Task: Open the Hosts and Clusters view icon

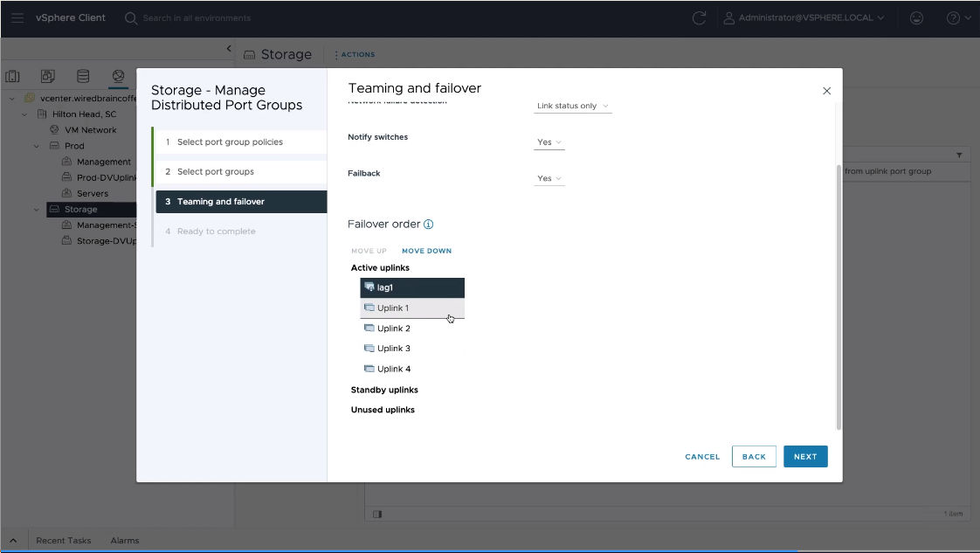Action: (x=14, y=77)
